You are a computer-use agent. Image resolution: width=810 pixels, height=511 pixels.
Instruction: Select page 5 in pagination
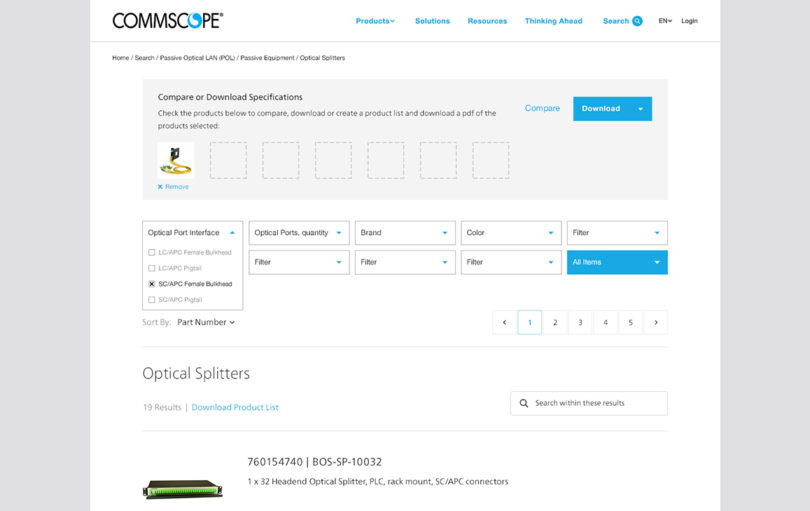tap(631, 322)
